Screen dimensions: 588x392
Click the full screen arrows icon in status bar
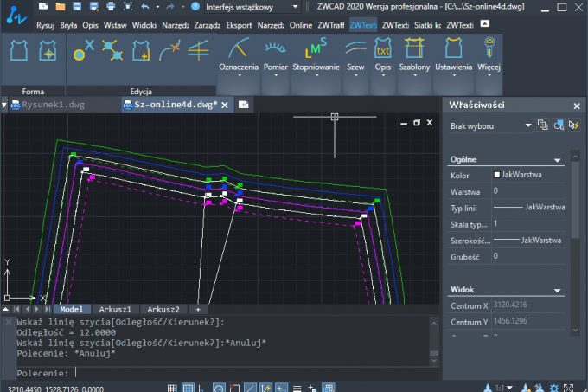[568, 388]
